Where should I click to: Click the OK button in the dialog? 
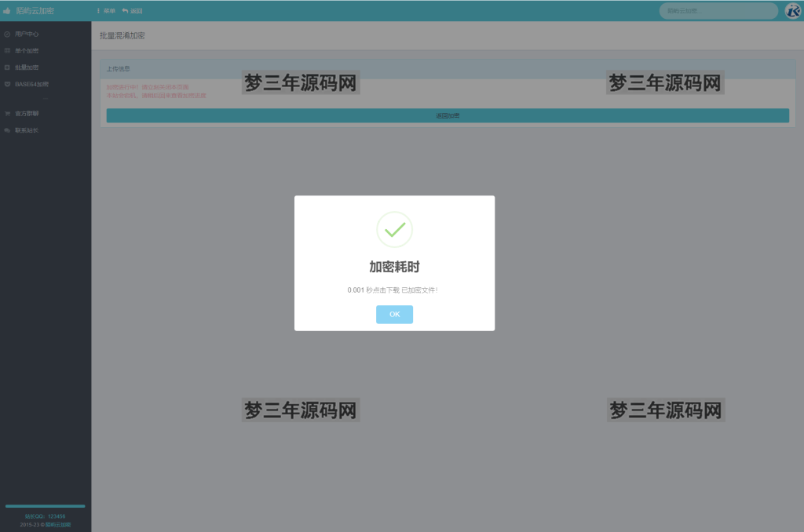coord(394,314)
